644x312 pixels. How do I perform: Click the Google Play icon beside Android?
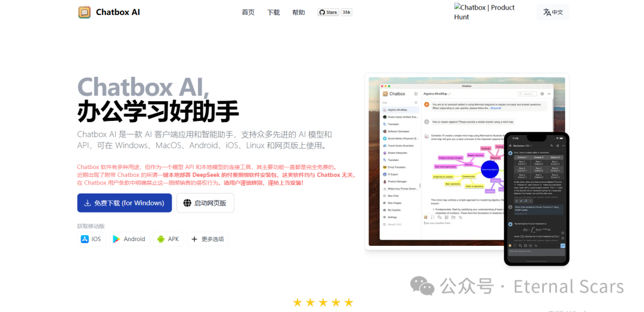(x=117, y=239)
